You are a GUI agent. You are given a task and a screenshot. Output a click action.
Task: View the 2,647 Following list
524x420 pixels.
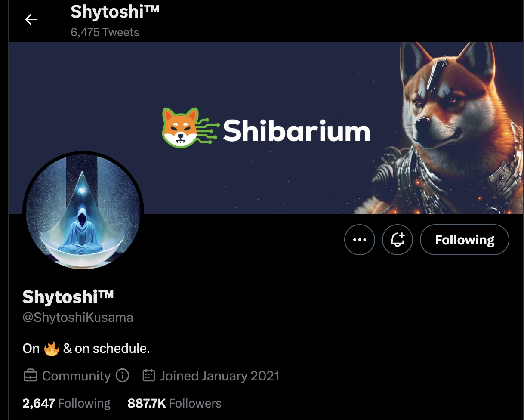click(66, 403)
